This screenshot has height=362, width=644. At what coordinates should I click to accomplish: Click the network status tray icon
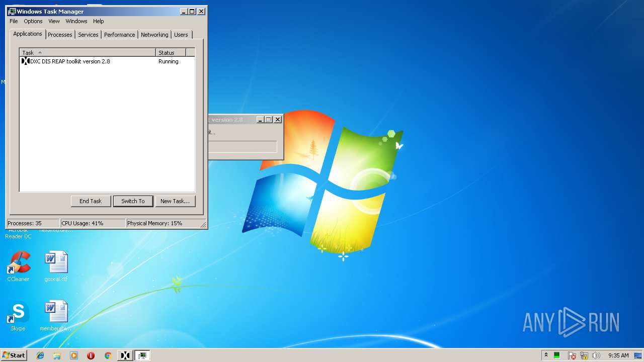(x=584, y=355)
